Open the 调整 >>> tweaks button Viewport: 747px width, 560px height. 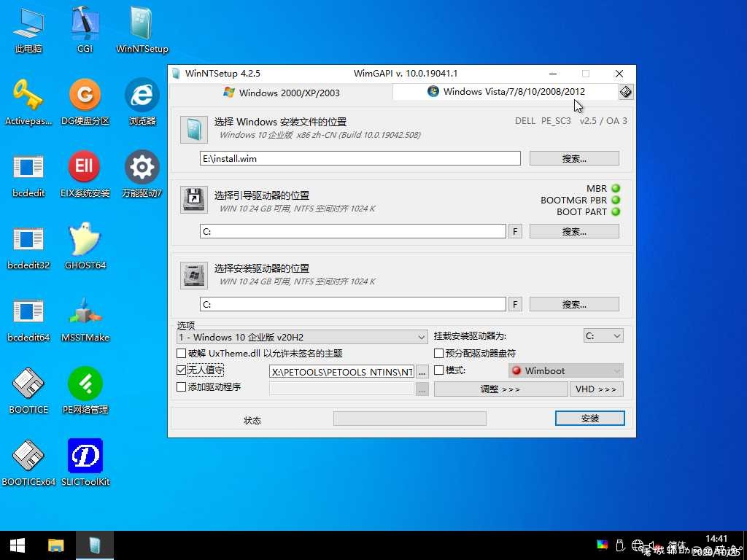tap(500, 389)
